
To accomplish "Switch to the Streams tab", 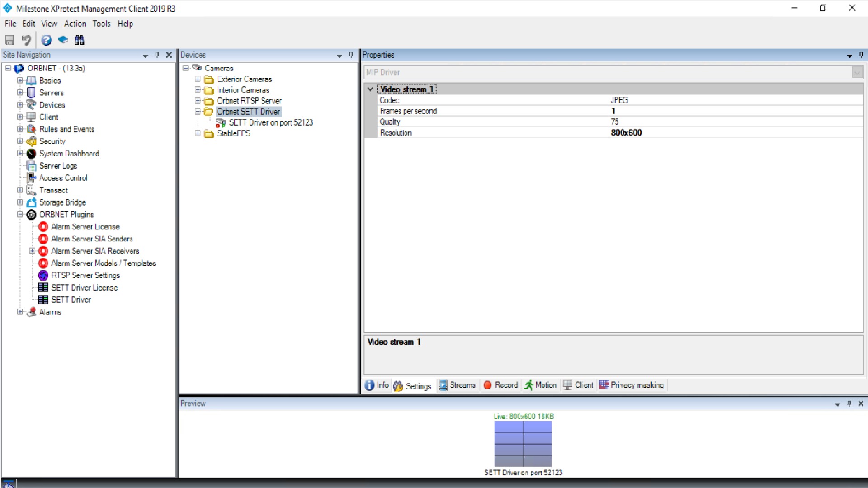I will (458, 385).
